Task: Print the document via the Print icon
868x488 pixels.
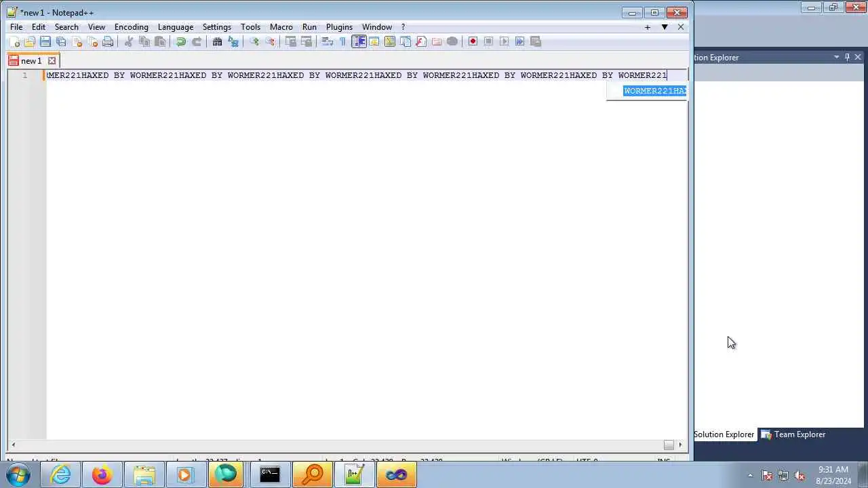Action: (x=108, y=41)
